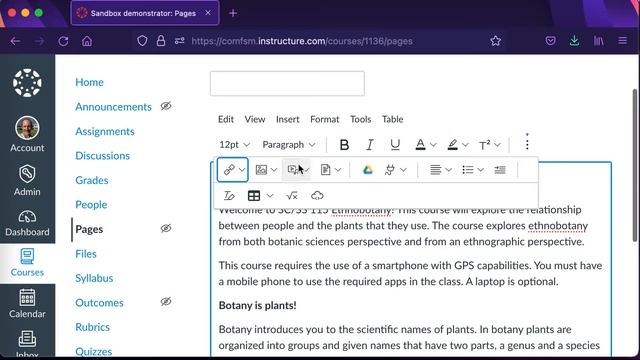Go to the Dashboard
This screenshot has width=640, height=360.
[x=27, y=223]
